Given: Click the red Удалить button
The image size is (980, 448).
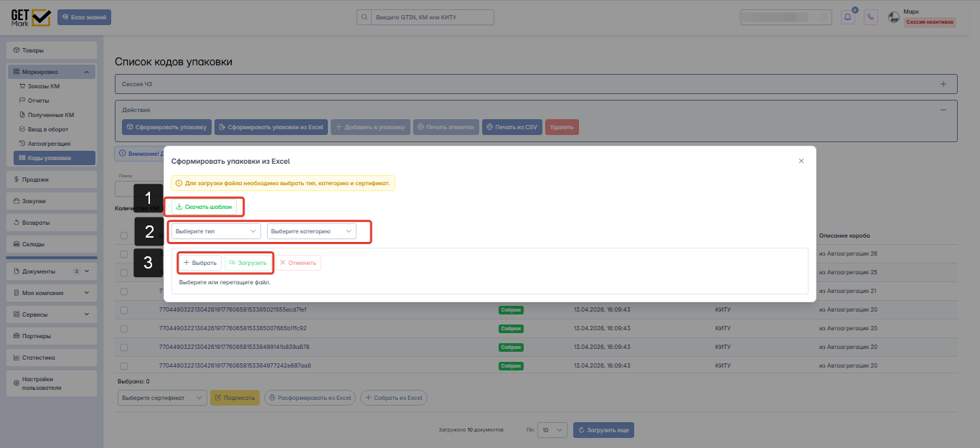Looking at the screenshot, I should click(562, 127).
